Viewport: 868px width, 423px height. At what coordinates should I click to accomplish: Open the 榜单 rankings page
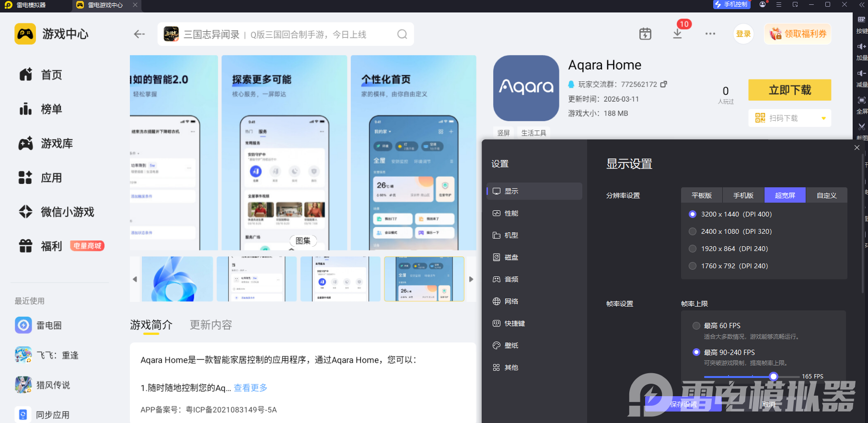click(x=41, y=109)
